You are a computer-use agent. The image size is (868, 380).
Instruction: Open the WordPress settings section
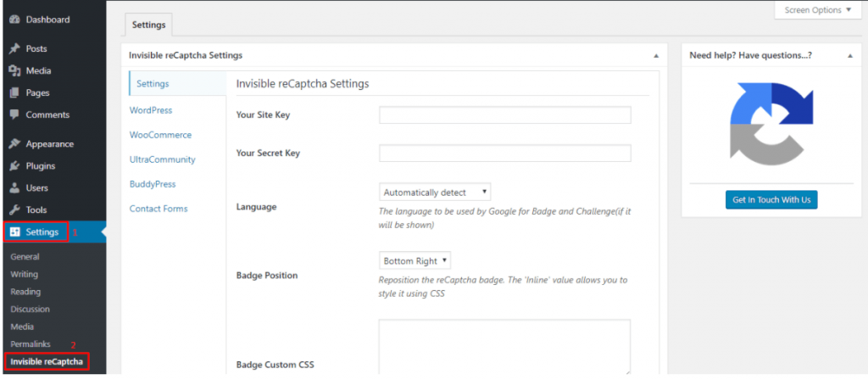click(x=151, y=110)
